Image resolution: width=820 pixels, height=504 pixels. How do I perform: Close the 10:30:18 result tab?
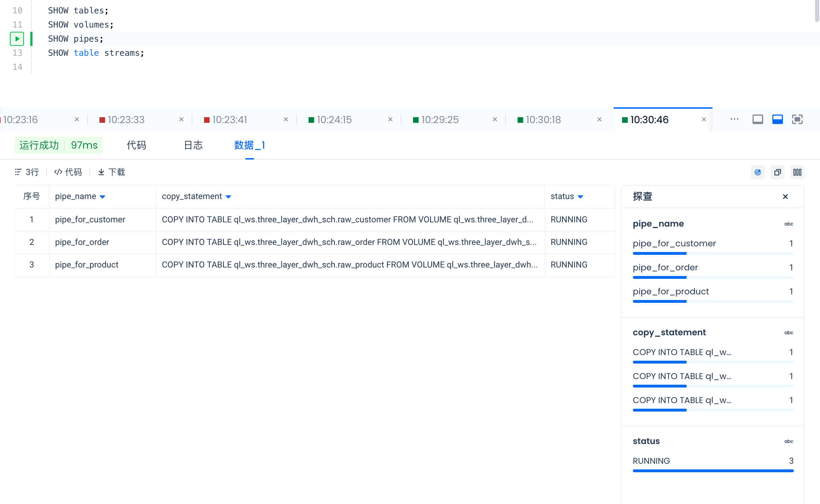(599, 120)
